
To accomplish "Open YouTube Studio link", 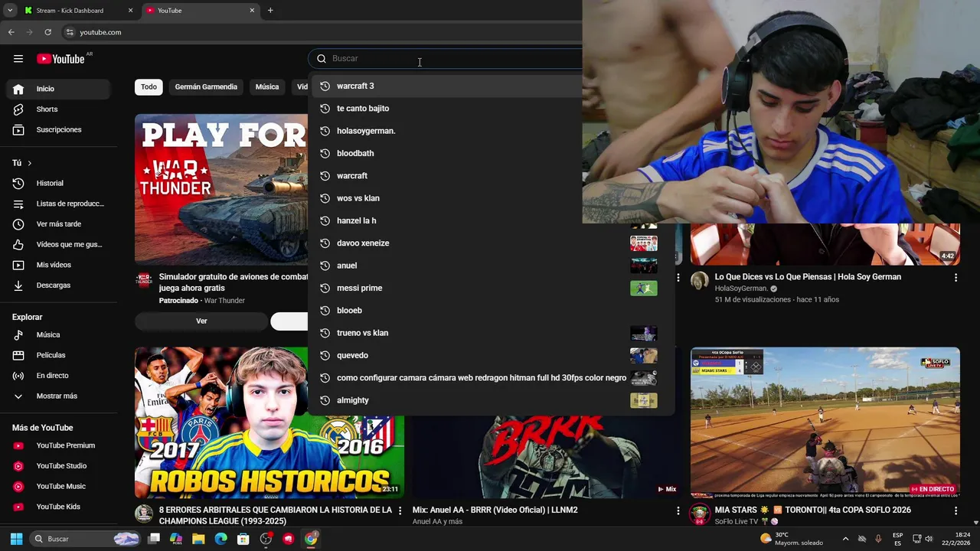I will [58, 466].
